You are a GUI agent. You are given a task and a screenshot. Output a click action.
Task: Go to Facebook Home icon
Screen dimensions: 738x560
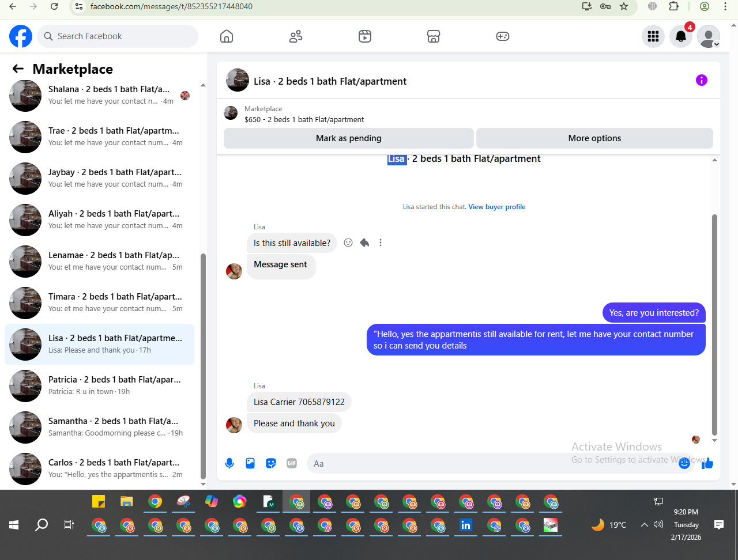click(227, 36)
